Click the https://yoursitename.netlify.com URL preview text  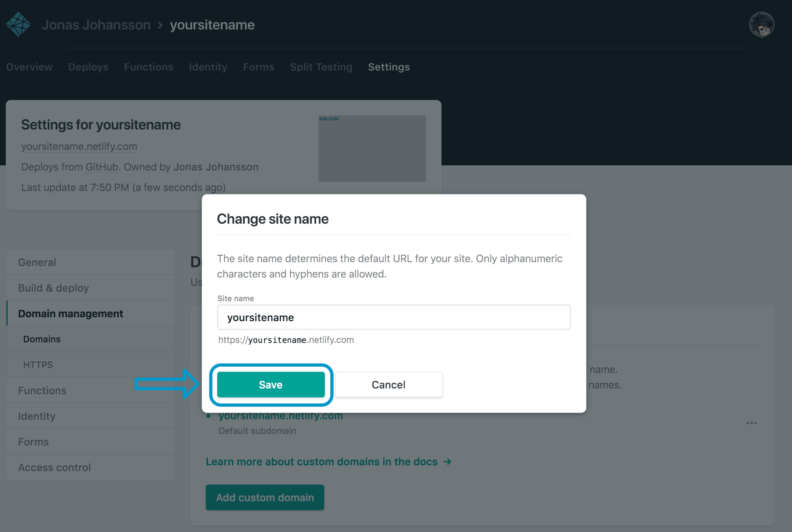click(286, 340)
